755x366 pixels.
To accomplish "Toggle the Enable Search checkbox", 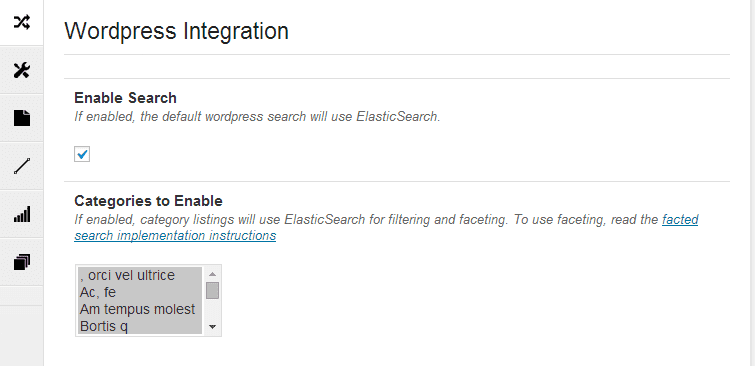I will [82, 154].
